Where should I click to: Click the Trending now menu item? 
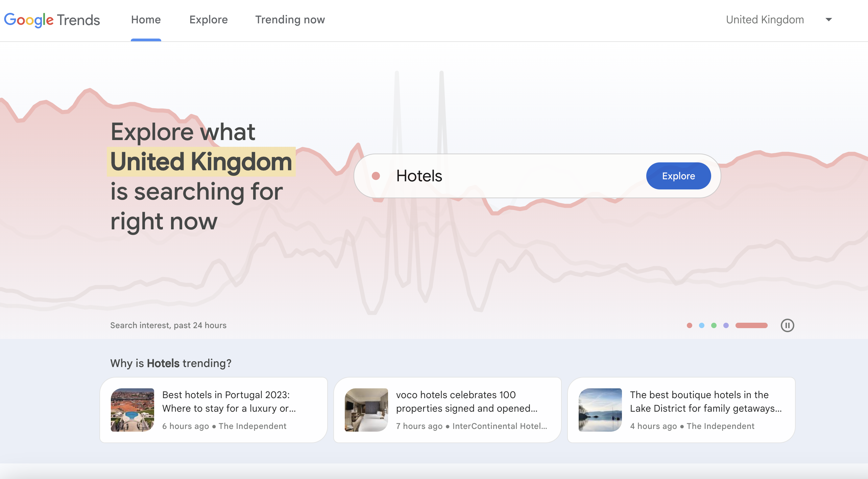click(x=290, y=20)
